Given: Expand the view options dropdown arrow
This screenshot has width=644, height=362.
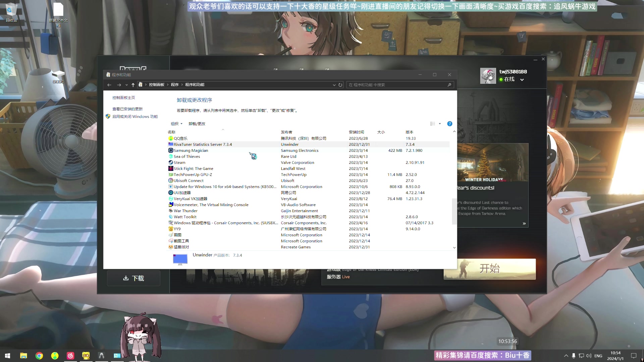Looking at the screenshot, I should click(440, 124).
